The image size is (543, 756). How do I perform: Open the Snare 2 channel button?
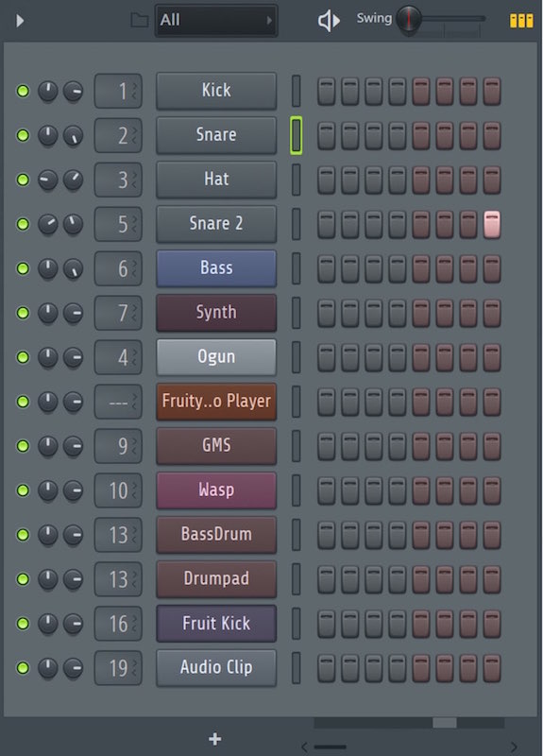click(x=216, y=224)
